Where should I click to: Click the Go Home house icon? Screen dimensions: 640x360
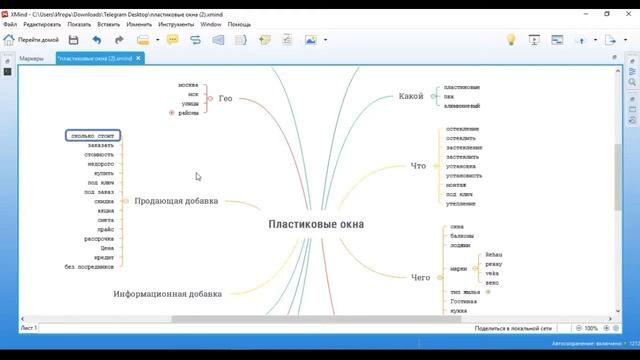coord(9,40)
